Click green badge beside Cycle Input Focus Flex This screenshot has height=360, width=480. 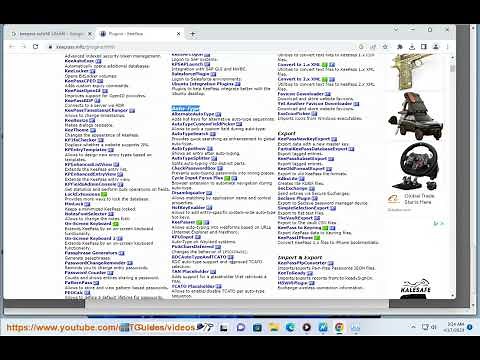click(227, 178)
